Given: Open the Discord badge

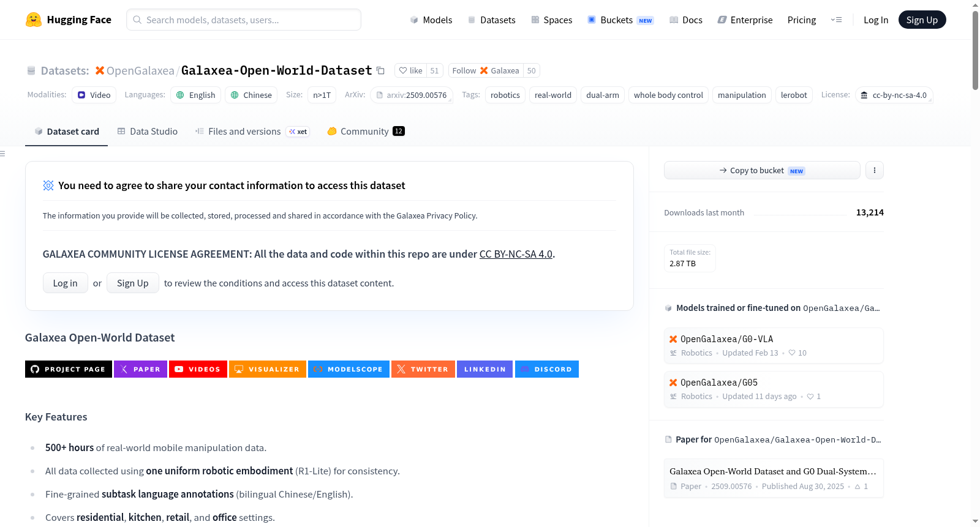Looking at the screenshot, I should pyautogui.click(x=546, y=369).
